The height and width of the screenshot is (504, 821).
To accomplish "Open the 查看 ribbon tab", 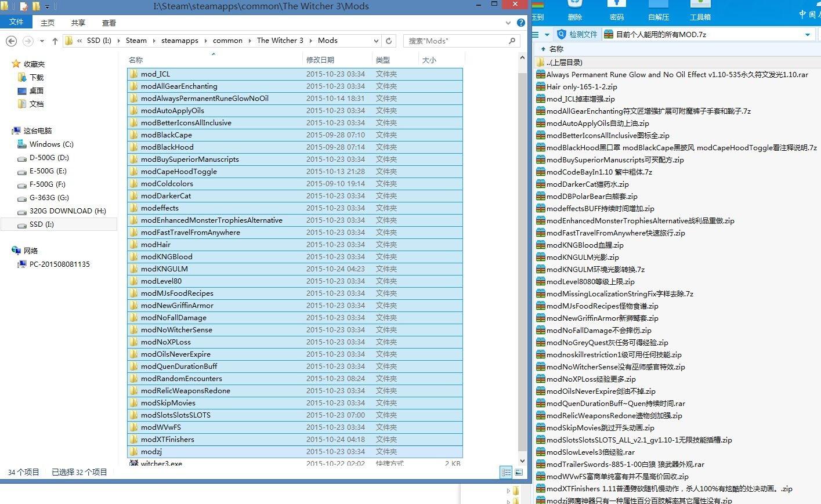I will coord(108,23).
